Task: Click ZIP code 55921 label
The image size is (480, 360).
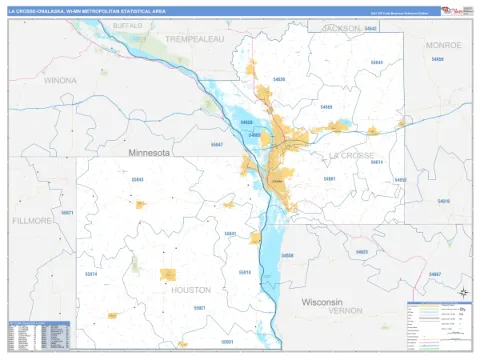Action: (200, 308)
